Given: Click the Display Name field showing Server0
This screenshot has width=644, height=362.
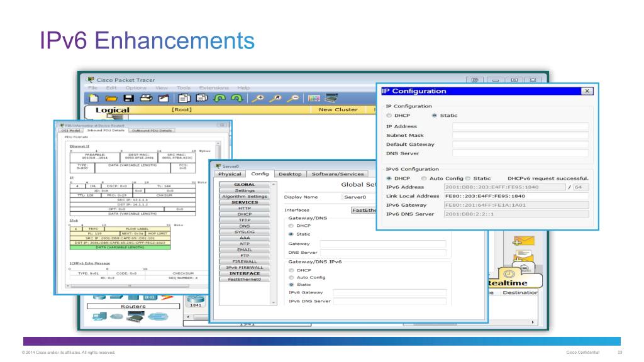Looking at the screenshot, I should click(x=359, y=197).
